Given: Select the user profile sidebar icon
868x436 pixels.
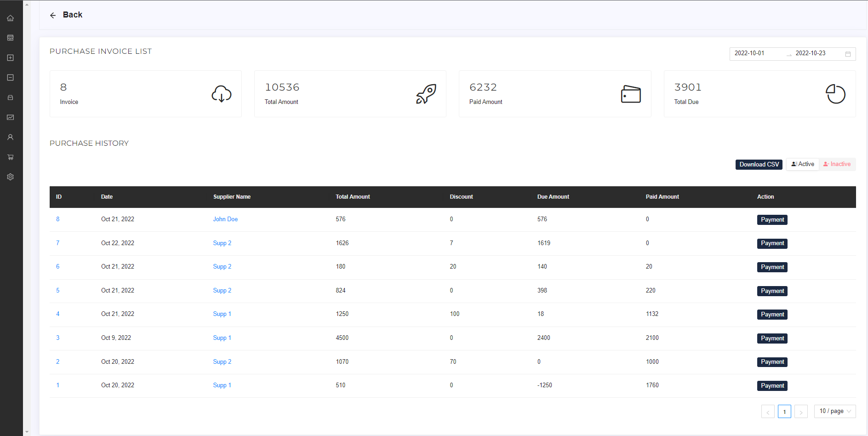Looking at the screenshot, I should click(11, 137).
